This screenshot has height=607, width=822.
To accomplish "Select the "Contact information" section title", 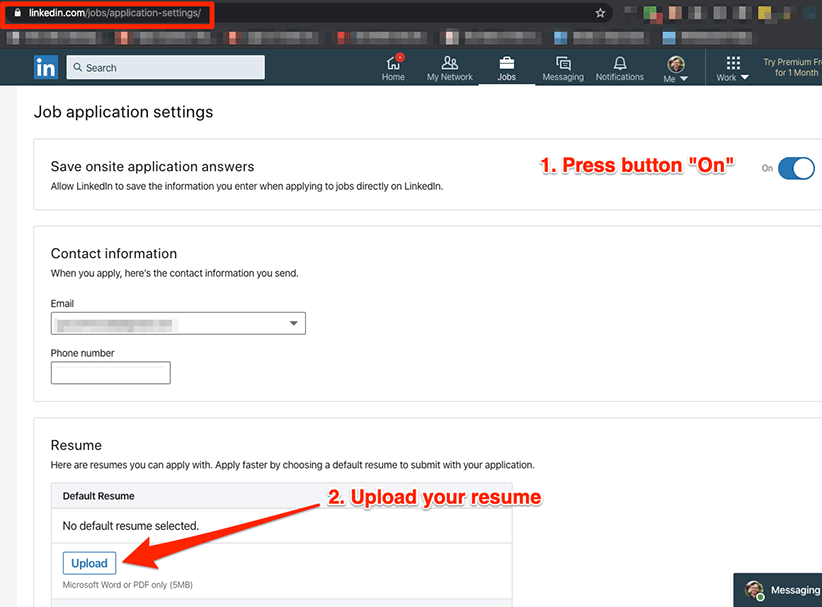I will (114, 254).
